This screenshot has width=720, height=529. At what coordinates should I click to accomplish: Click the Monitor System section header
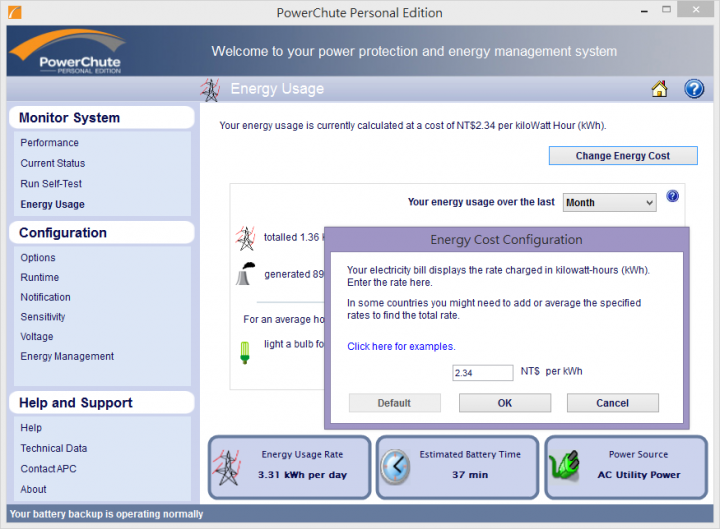click(101, 118)
